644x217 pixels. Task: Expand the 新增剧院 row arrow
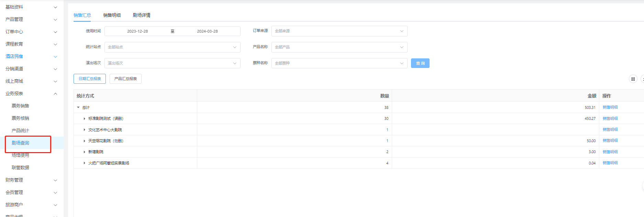pos(84,152)
